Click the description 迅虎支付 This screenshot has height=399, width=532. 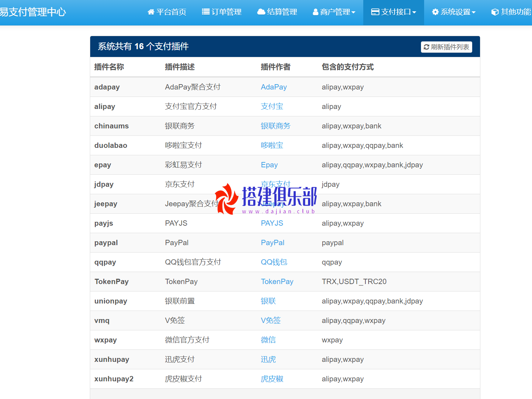click(x=180, y=359)
